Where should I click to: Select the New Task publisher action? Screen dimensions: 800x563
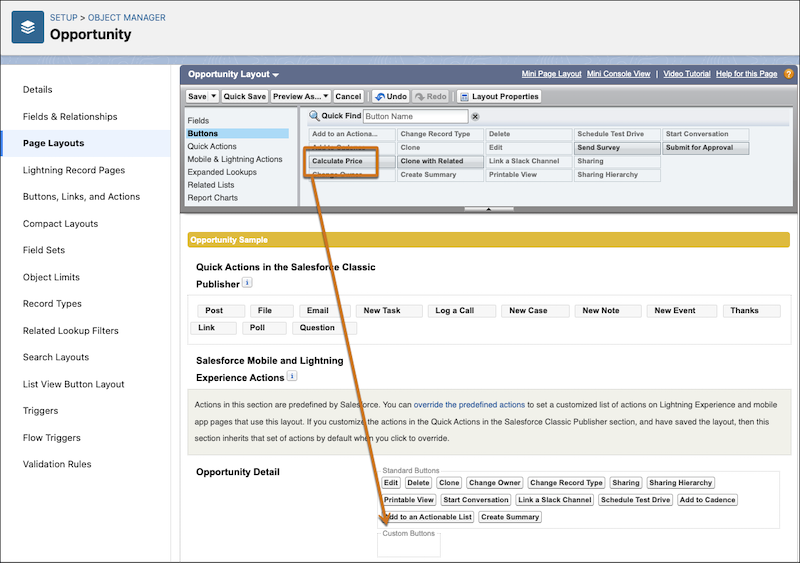click(x=389, y=311)
